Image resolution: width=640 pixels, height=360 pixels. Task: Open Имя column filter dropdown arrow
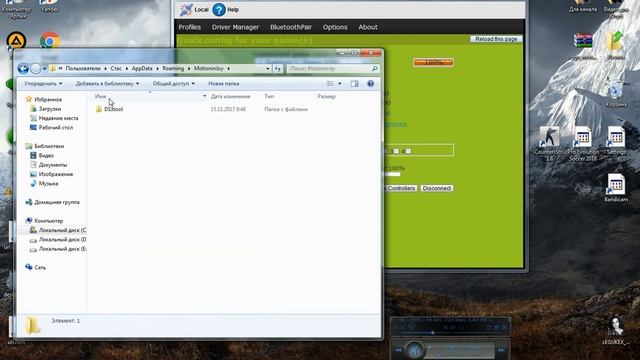pyautogui.click(x=204, y=97)
